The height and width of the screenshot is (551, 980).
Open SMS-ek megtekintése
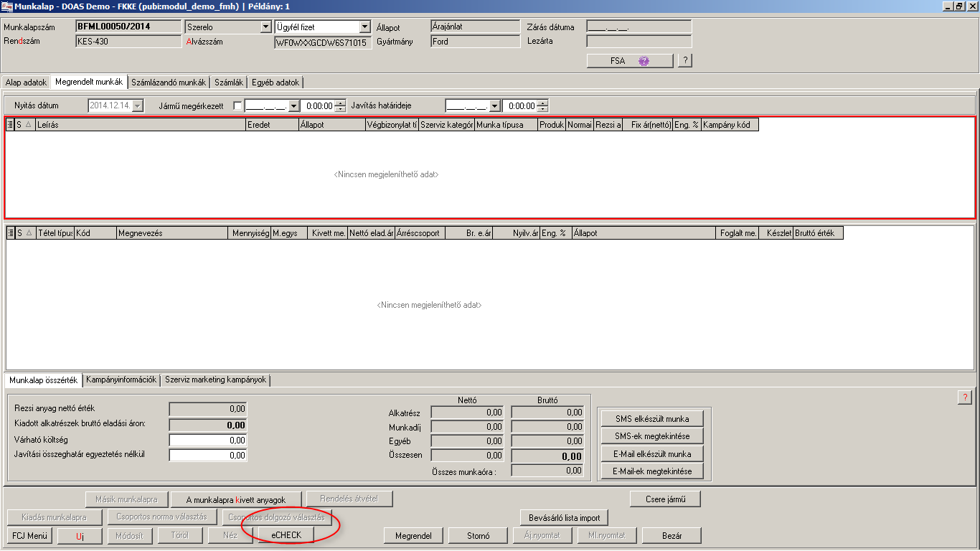(652, 436)
